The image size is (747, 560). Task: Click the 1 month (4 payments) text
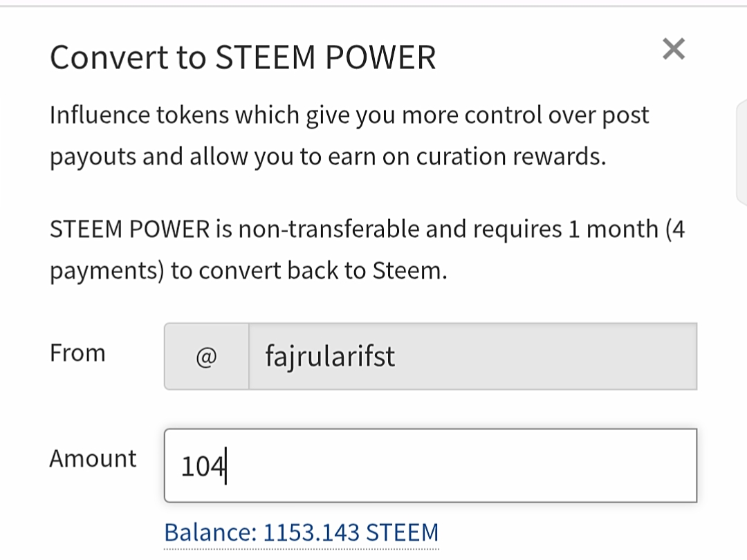367,250
